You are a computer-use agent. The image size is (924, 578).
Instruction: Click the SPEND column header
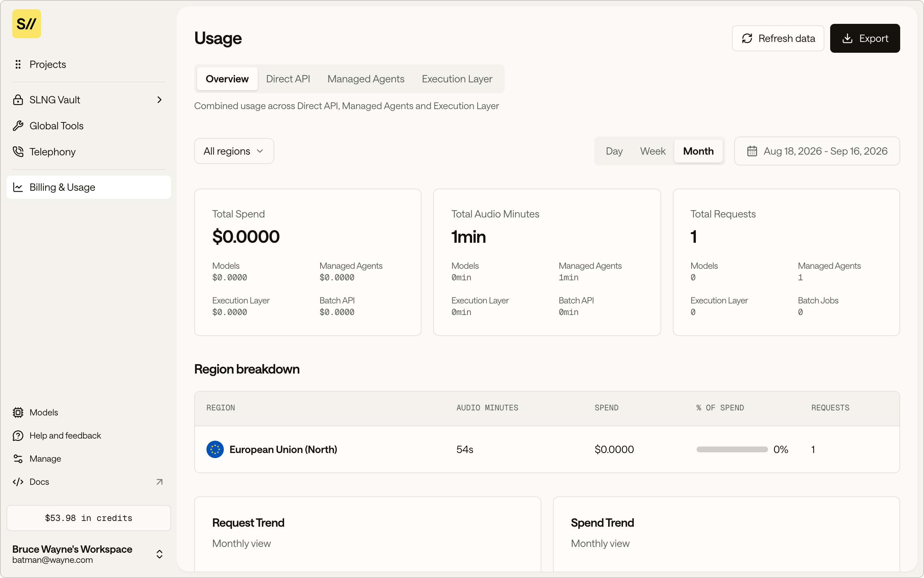[606, 407]
